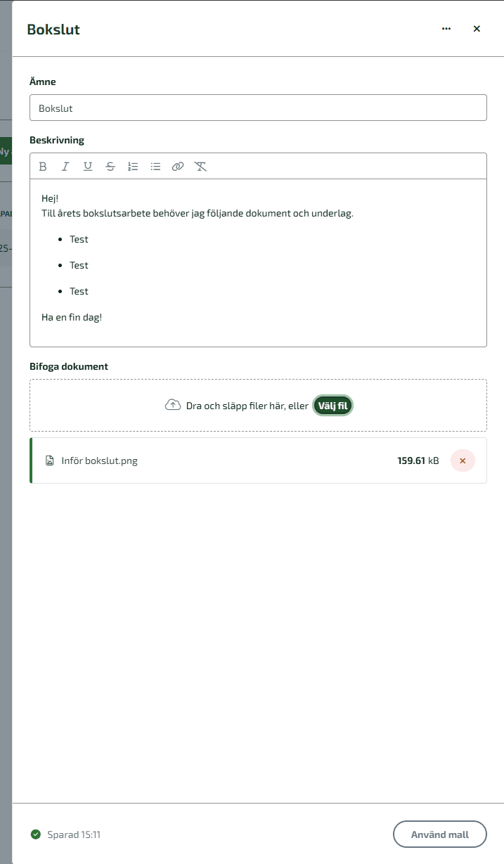The height and width of the screenshot is (864, 504).
Task: Toggle strikethrough text formatting
Action: click(110, 167)
